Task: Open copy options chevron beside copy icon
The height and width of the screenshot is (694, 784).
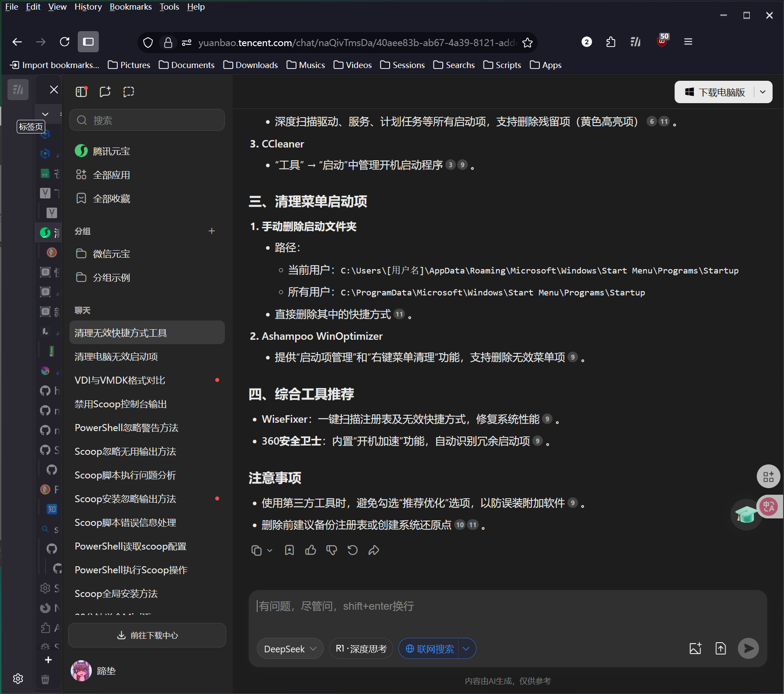Action: click(270, 550)
